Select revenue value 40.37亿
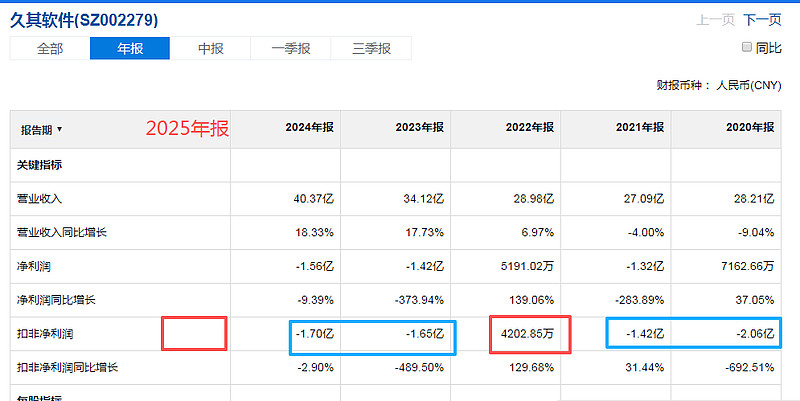This screenshot has height=401, width=800. click(x=313, y=198)
